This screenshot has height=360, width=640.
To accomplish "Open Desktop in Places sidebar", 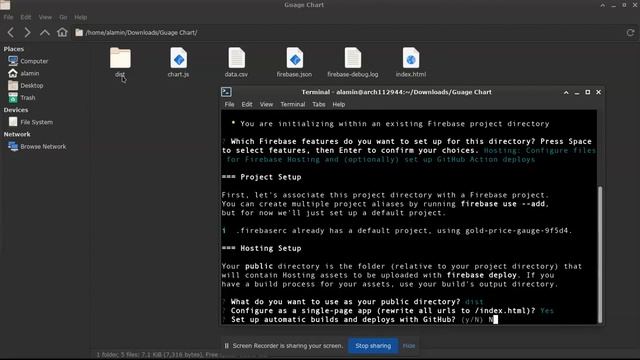I will (32, 86).
